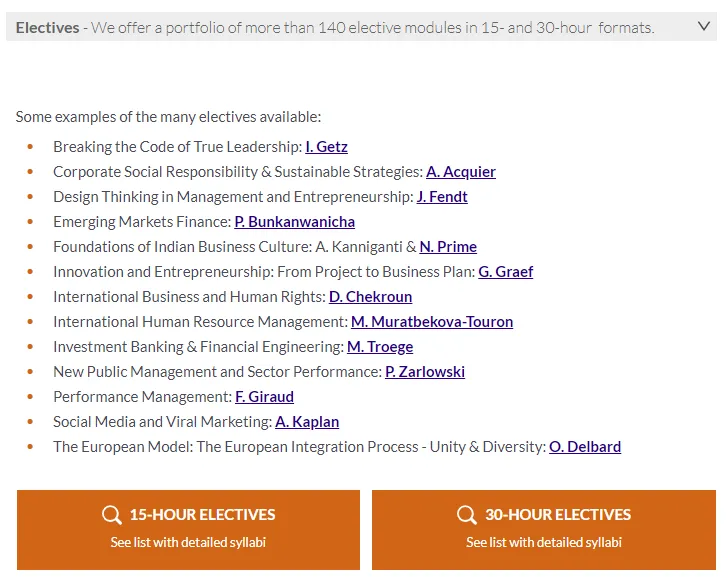Open G. Graef professor link
The height and width of the screenshot is (585, 726).
(505, 272)
